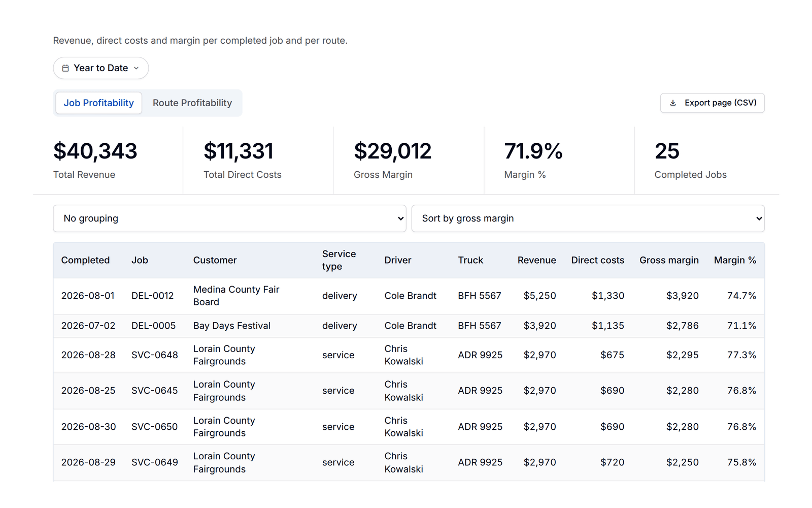Click the 71.9% Margin figure
This screenshot has width=812, height=508.
point(533,151)
